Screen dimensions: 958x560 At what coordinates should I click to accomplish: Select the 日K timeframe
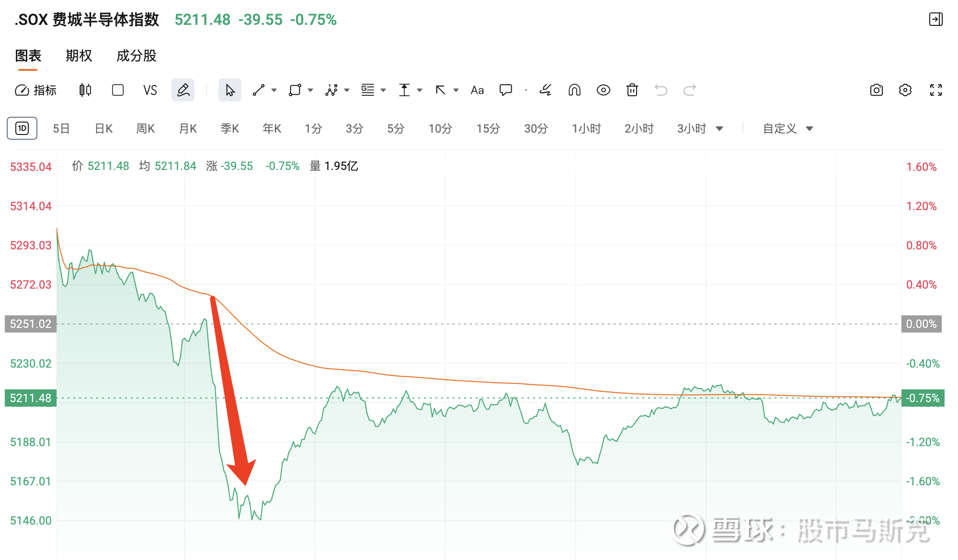pos(103,128)
